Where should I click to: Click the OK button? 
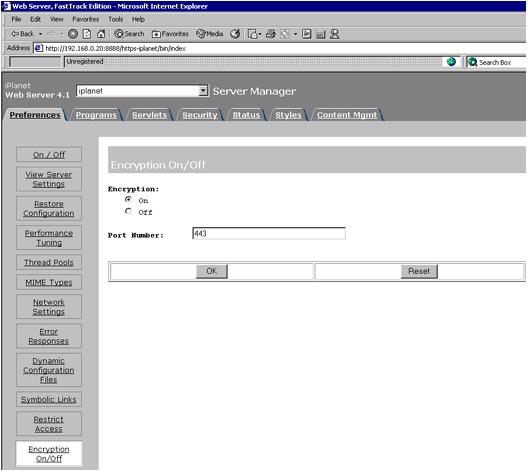212,271
